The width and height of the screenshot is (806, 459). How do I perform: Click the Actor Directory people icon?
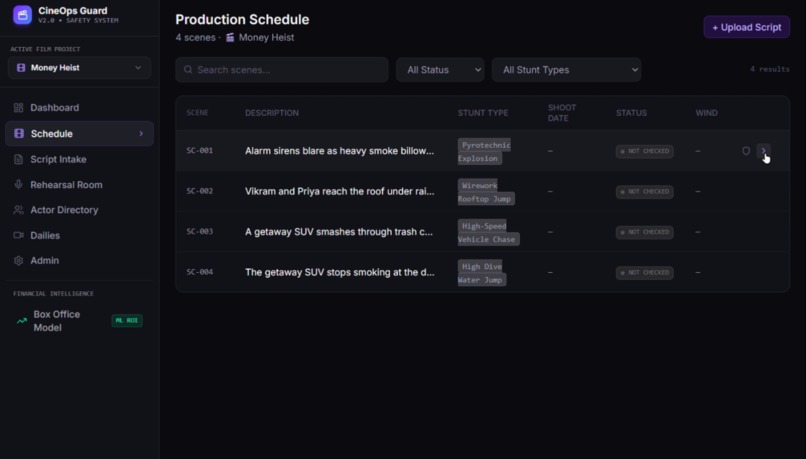(19, 210)
